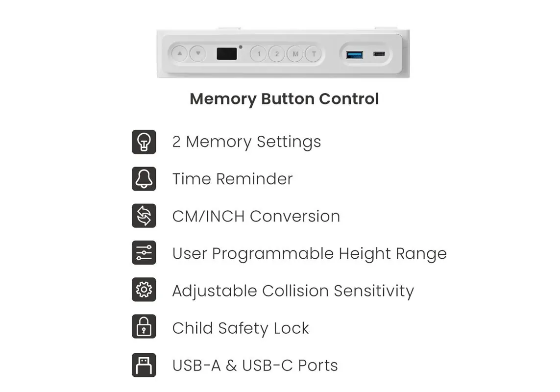Click the small indicator LED dot
The image size is (560, 392).
point(241,47)
